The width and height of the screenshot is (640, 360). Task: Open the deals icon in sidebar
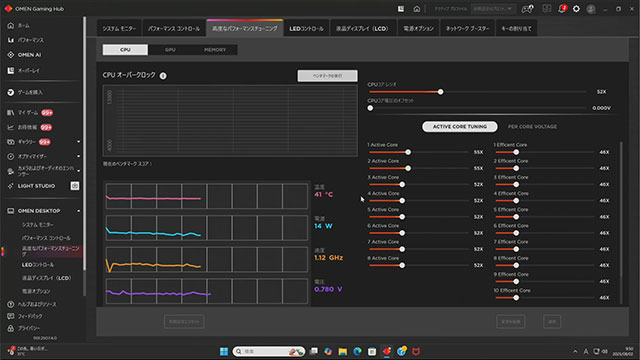pos(11,127)
